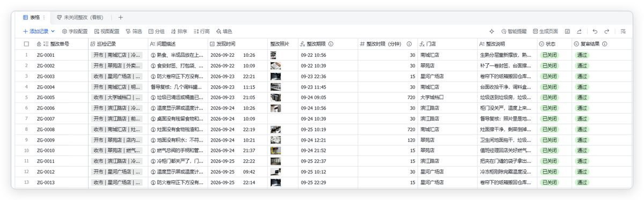Select the description cell 燃气总阀的手柄和管...
644x200 pixels.
click(x=177, y=151)
